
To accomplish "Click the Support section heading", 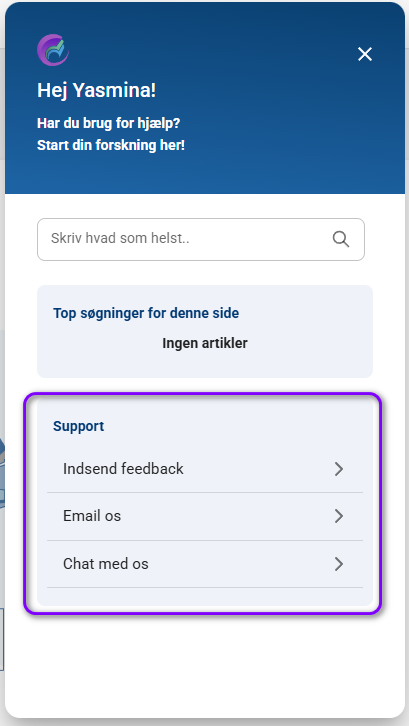I will (78, 426).
